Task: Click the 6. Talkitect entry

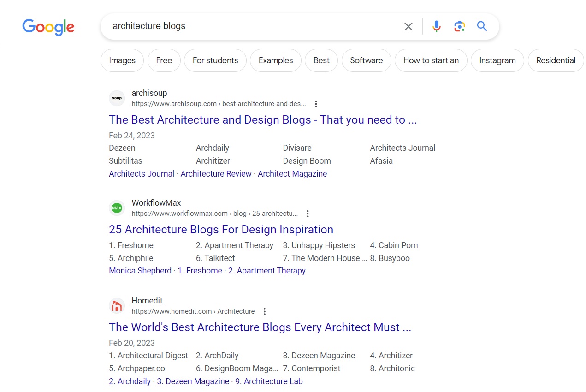Action: [x=215, y=258]
